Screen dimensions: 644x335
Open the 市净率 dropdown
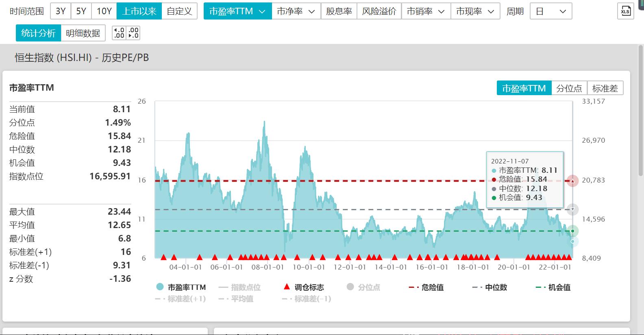pyautogui.click(x=296, y=11)
